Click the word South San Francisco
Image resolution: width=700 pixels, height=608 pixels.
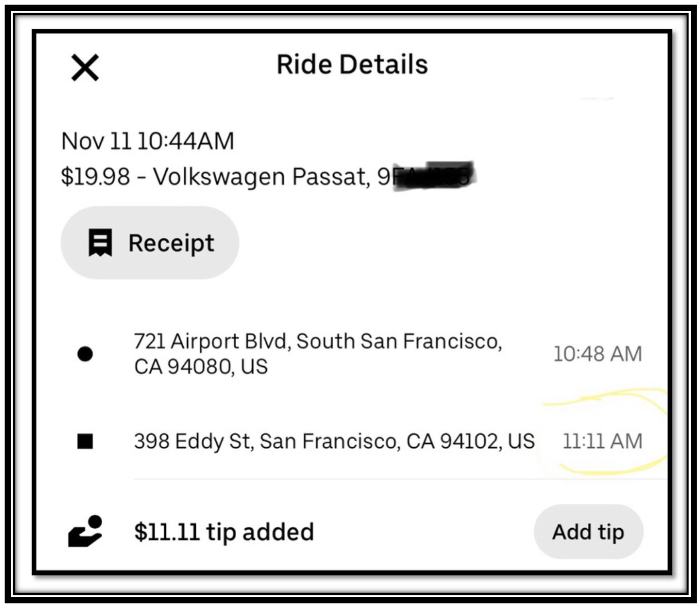click(399, 341)
